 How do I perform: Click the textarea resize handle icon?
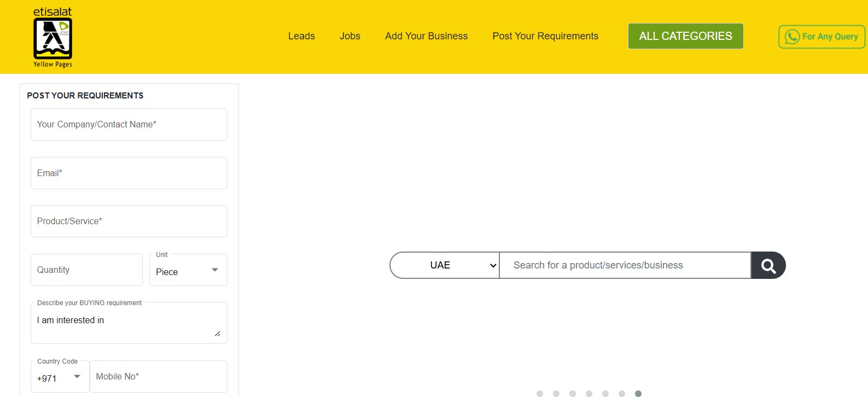[x=218, y=334]
